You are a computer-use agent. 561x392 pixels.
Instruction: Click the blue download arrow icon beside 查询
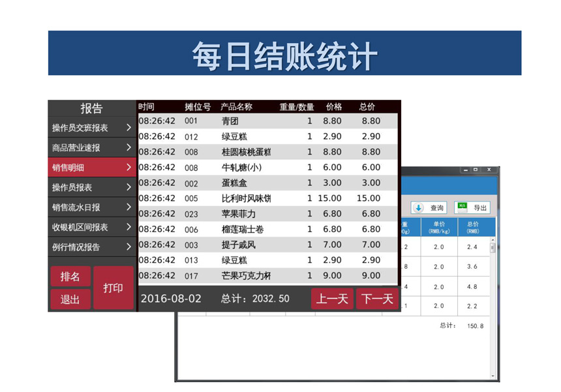(419, 207)
